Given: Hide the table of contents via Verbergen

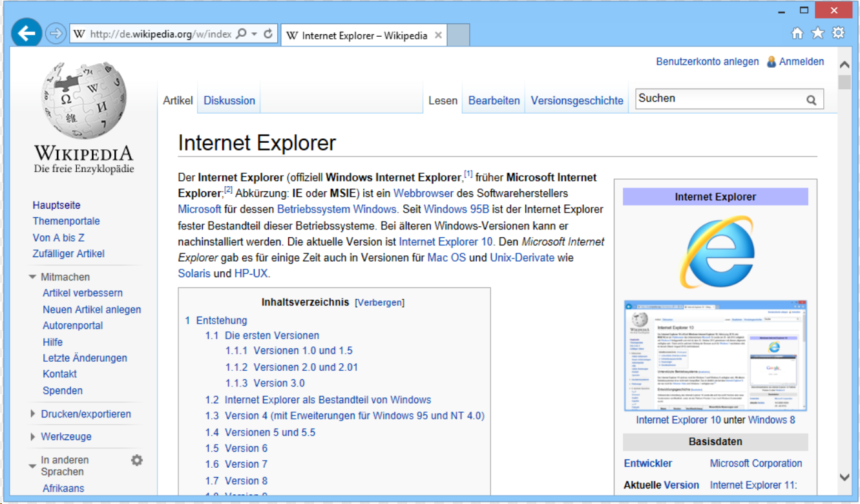Looking at the screenshot, I should [x=380, y=302].
